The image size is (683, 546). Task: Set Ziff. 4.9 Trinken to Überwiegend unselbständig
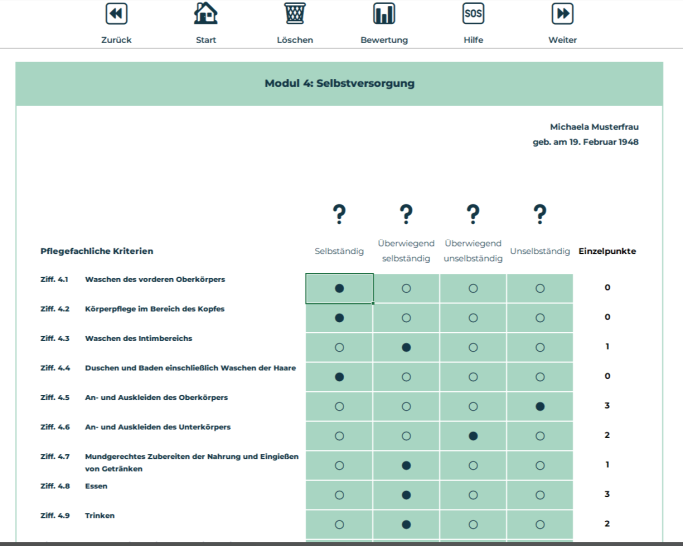click(473, 525)
